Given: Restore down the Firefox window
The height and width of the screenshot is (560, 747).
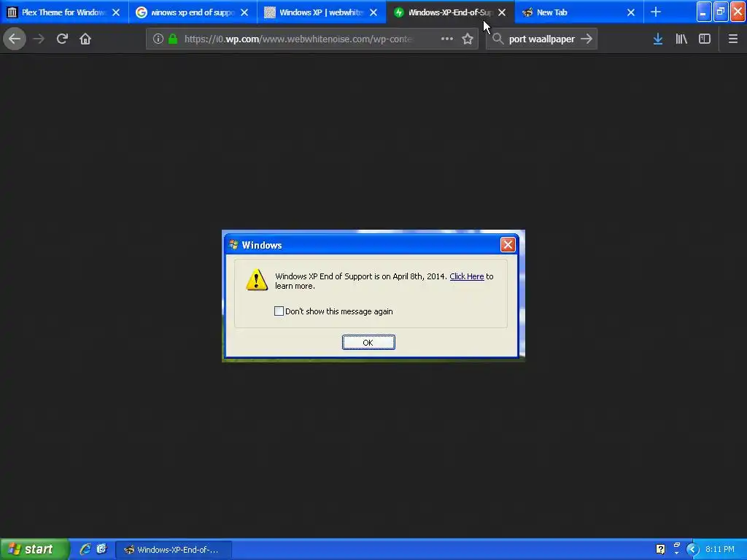Looking at the screenshot, I should tap(721, 12).
